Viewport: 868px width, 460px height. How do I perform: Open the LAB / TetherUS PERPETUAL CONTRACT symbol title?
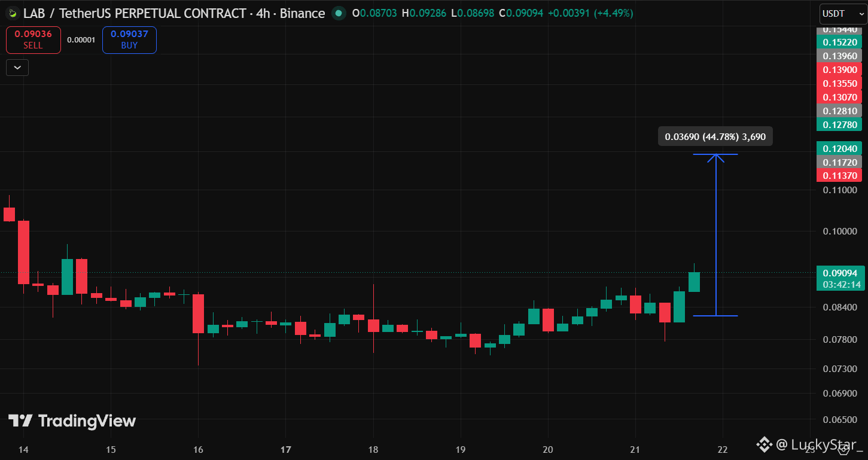(x=174, y=13)
